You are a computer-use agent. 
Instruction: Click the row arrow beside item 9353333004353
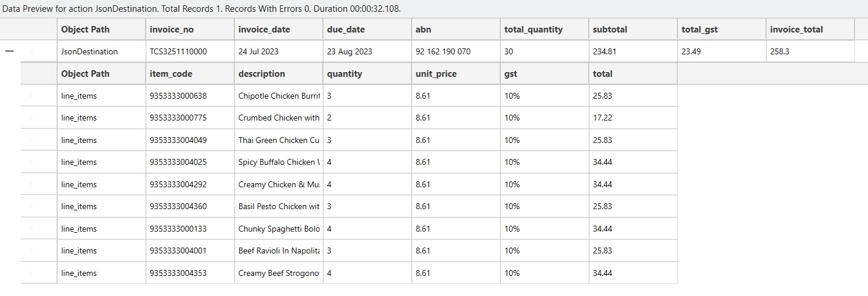31,273
